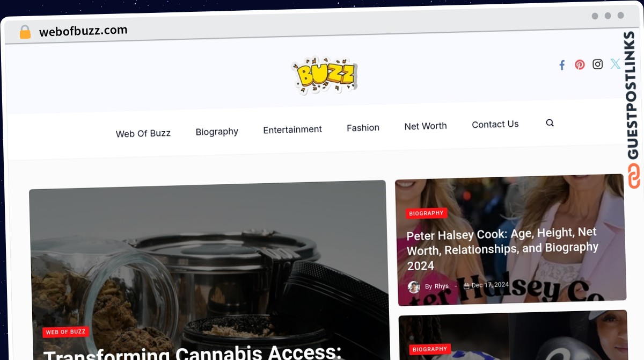644x360 pixels.
Task: Click the search magnifier icon
Action: point(550,123)
